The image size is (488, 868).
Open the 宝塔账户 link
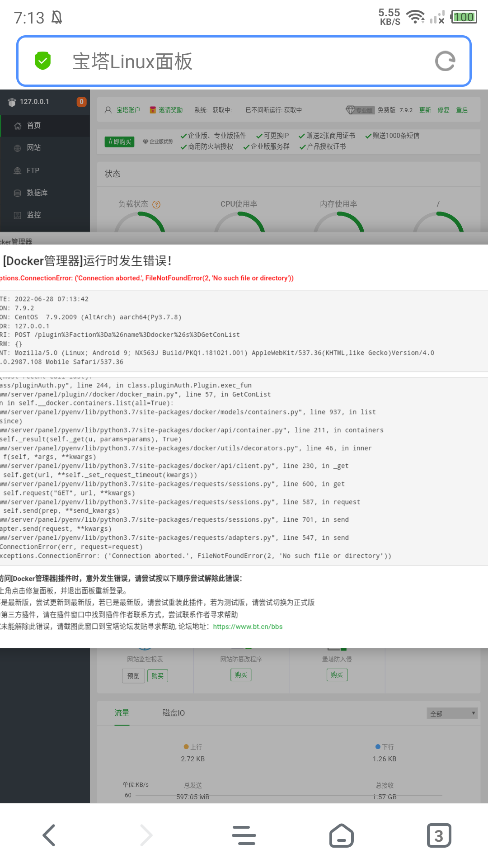pos(128,110)
